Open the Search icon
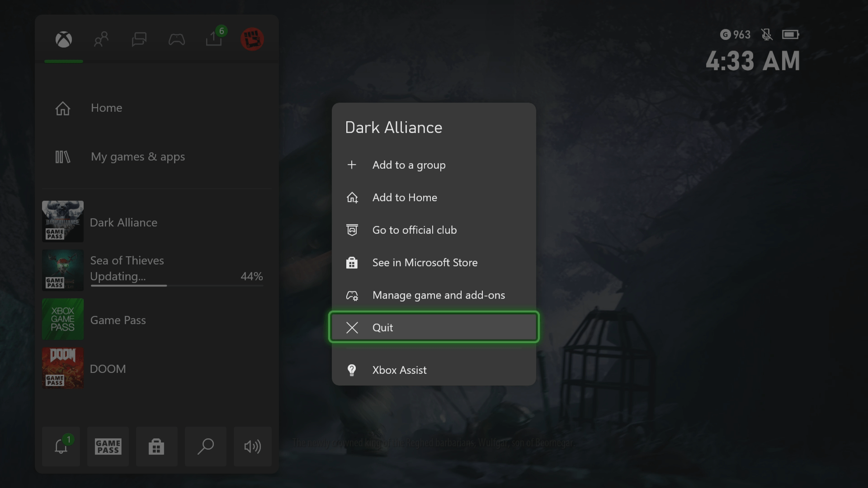The image size is (868, 488). point(206,446)
